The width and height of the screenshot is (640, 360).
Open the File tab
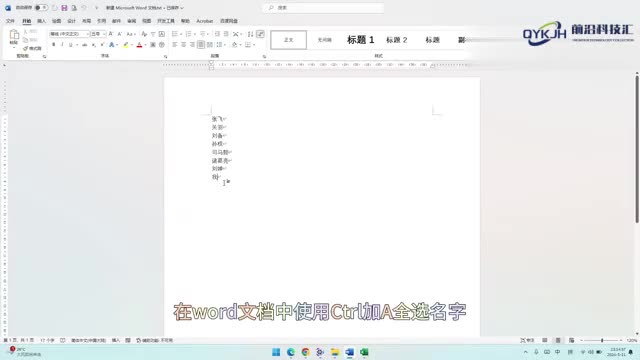pyautogui.click(x=10, y=21)
